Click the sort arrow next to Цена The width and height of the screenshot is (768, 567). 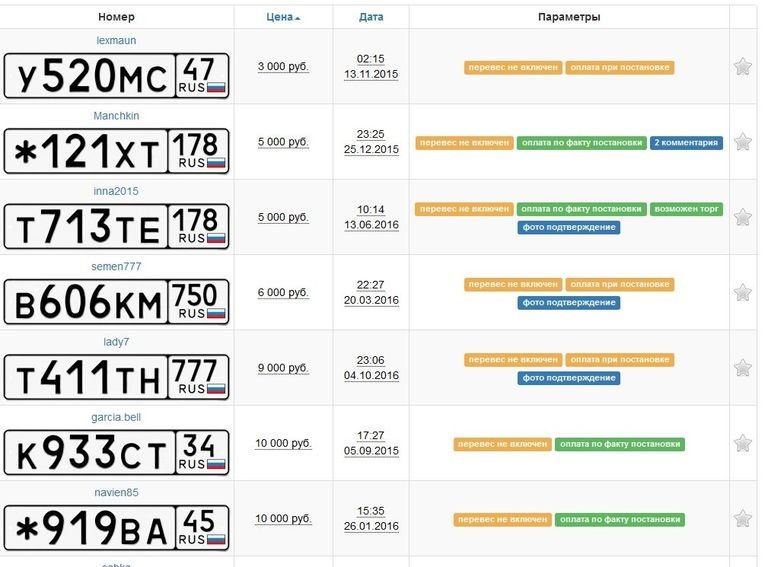tap(297, 19)
